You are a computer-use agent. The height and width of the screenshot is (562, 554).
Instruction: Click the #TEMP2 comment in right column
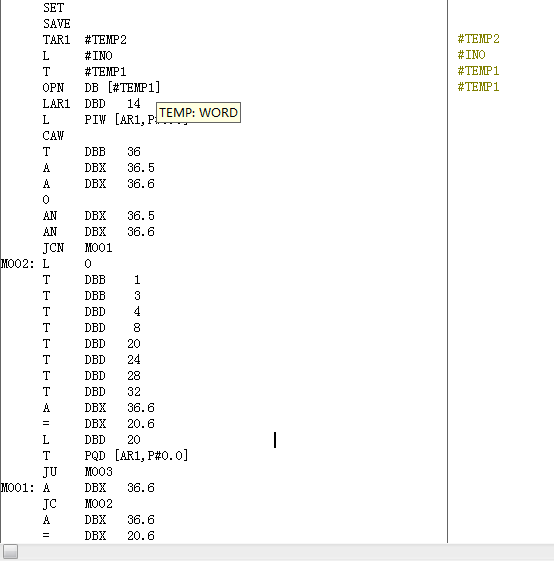[479, 39]
